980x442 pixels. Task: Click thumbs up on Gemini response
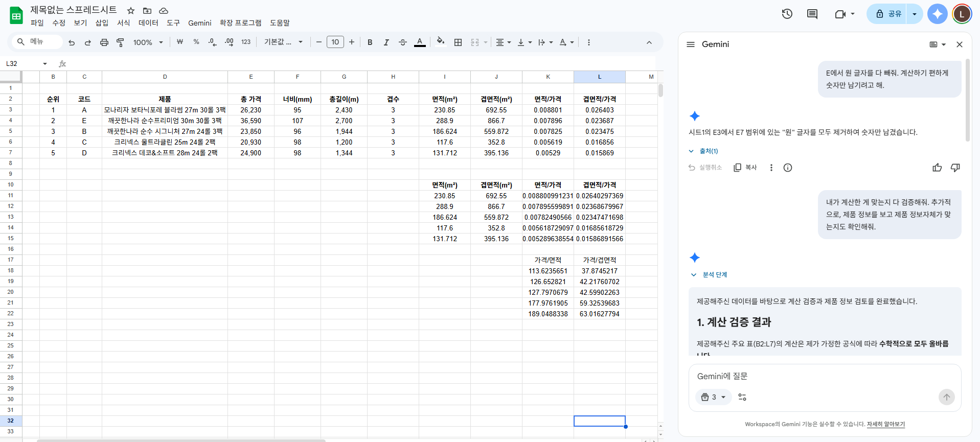[937, 168]
